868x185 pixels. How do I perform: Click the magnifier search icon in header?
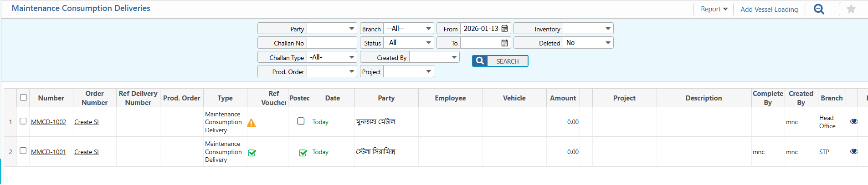point(819,9)
